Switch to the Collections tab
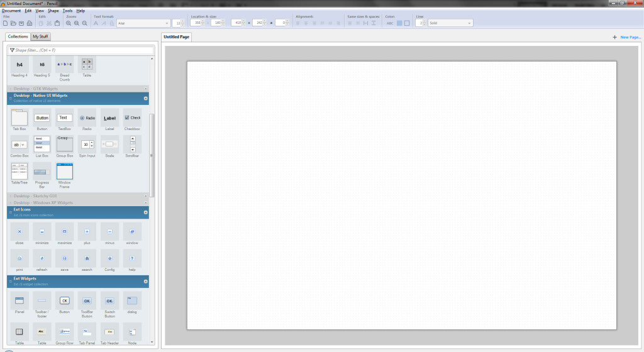 tap(18, 36)
